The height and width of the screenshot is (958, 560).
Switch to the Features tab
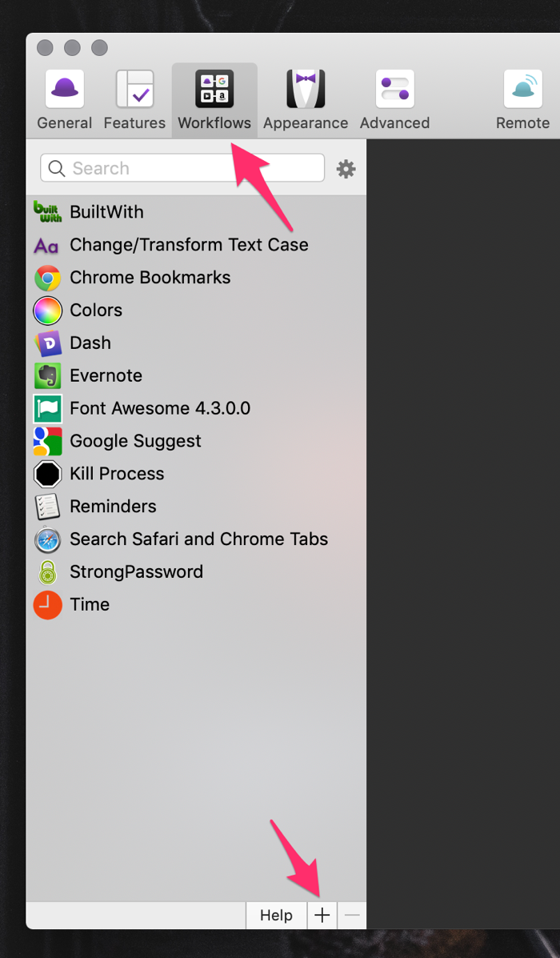tap(134, 99)
